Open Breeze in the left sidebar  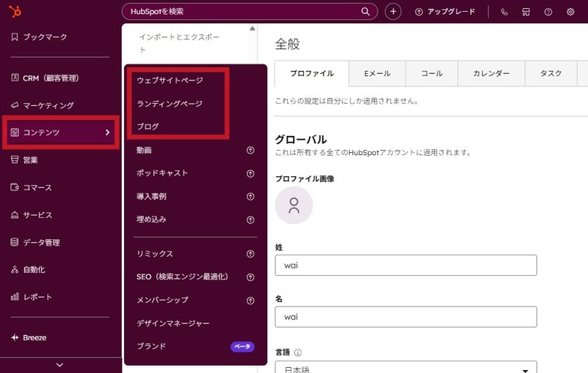point(34,338)
